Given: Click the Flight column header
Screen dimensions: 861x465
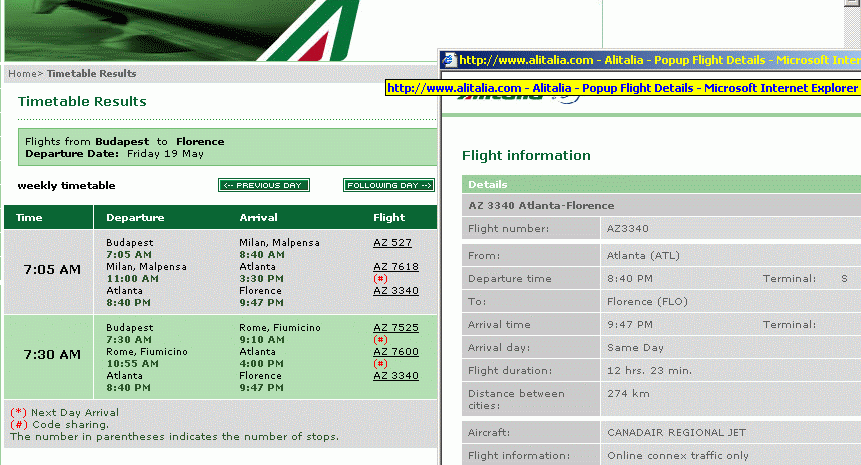Looking at the screenshot, I should point(389,217).
